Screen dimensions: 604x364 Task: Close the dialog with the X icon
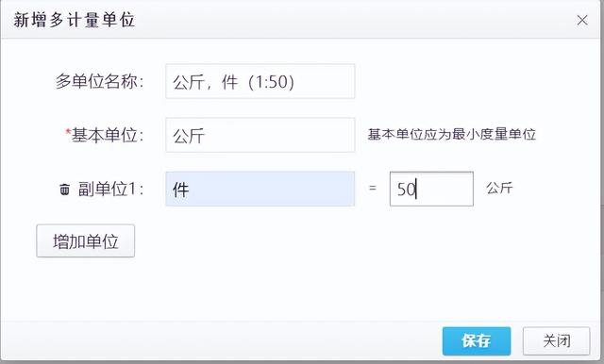[582, 20]
